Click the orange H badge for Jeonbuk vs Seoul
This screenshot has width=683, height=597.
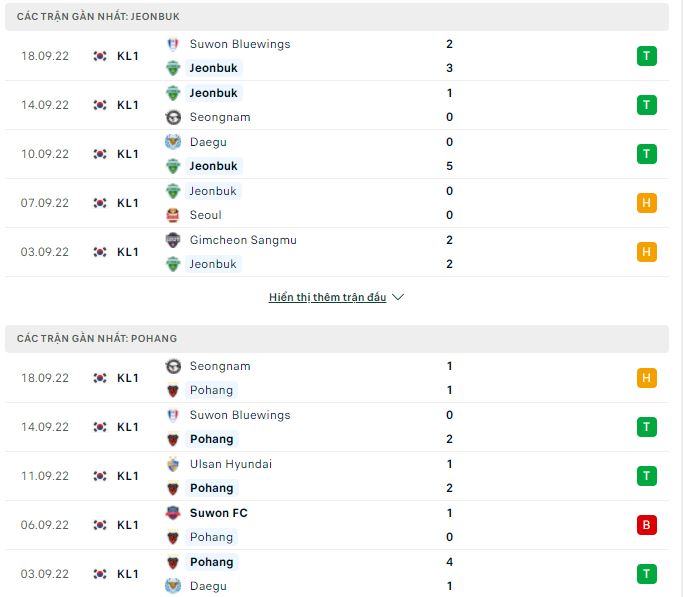click(x=646, y=203)
